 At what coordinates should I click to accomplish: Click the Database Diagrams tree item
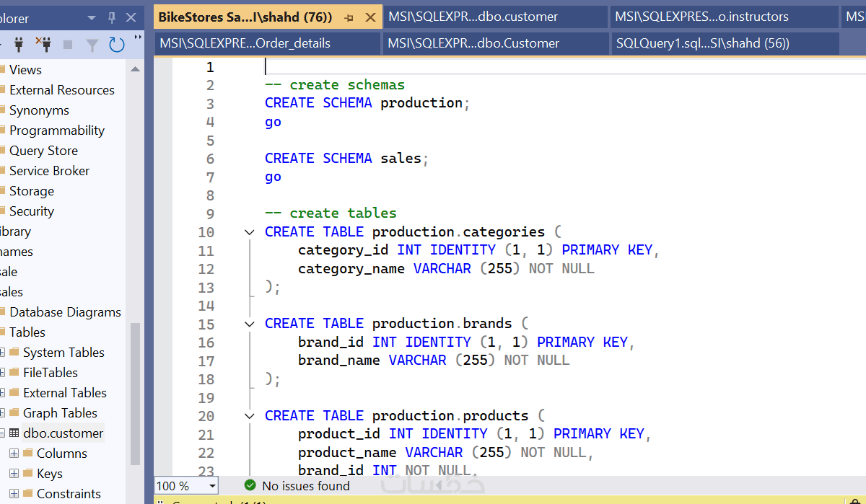65,312
